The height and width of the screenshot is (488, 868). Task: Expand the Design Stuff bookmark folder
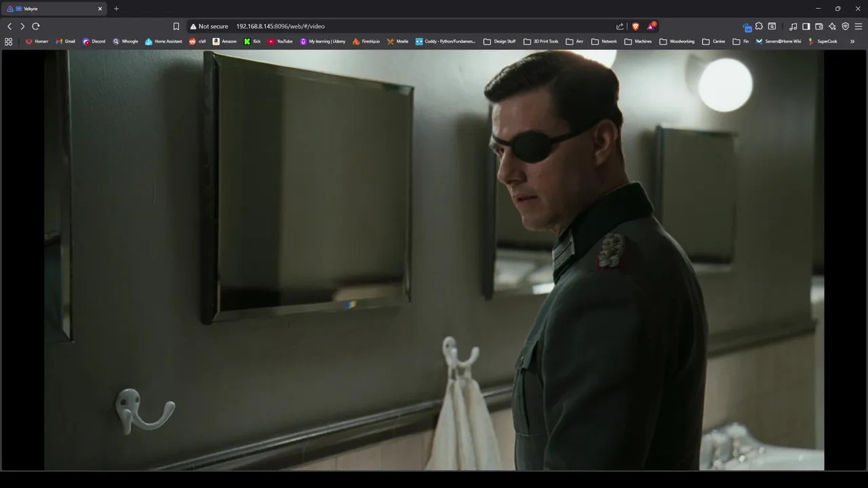click(500, 41)
